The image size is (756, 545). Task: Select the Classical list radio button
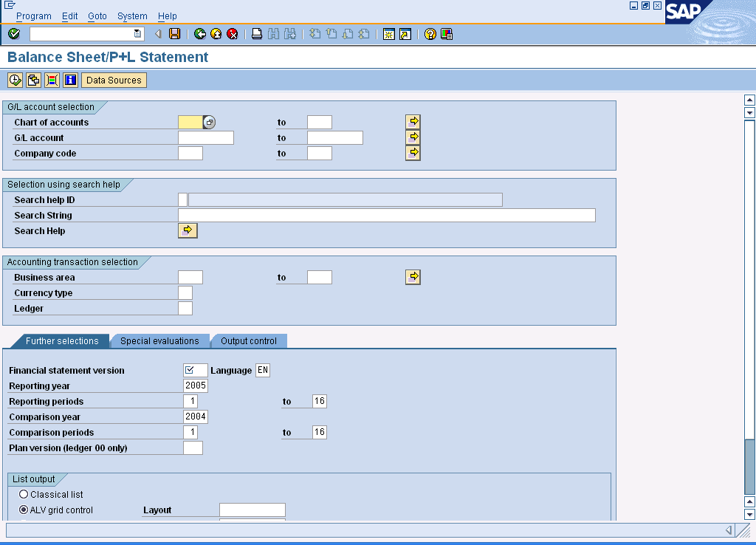pos(24,494)
